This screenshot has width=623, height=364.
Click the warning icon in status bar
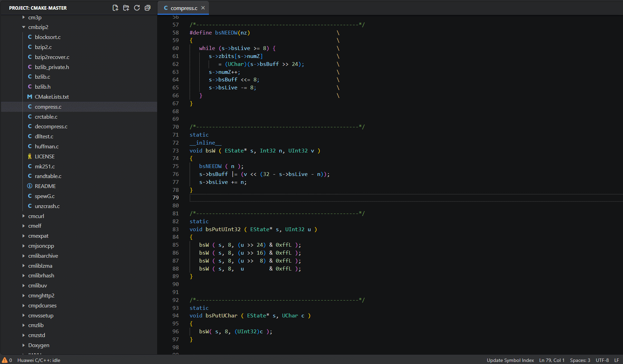click(x=4, y=360)
